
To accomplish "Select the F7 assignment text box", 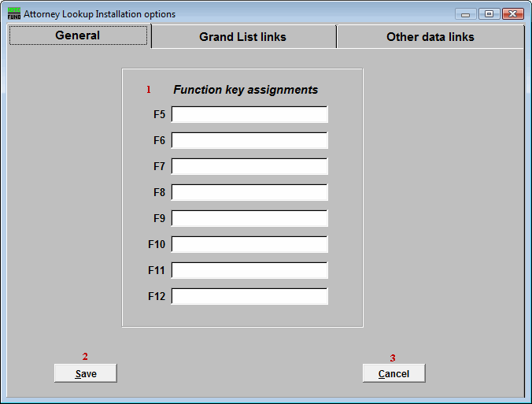I will 249,167.
